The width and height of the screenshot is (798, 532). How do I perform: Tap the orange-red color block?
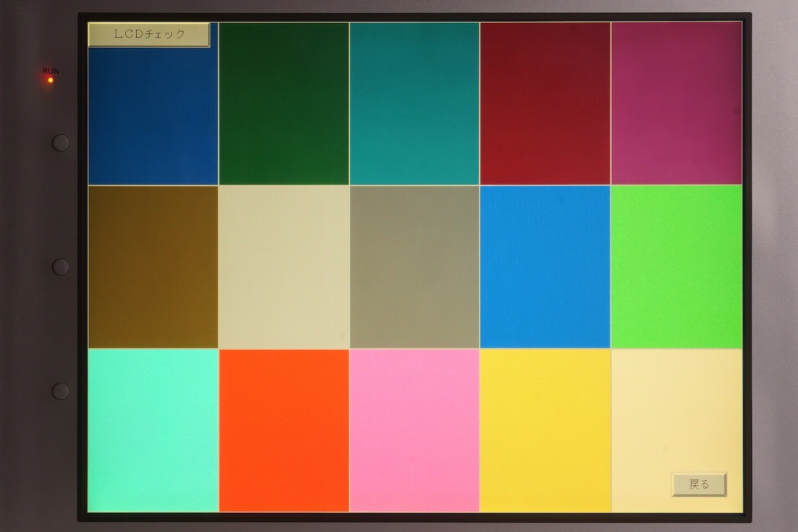click(x=284, y=430)
